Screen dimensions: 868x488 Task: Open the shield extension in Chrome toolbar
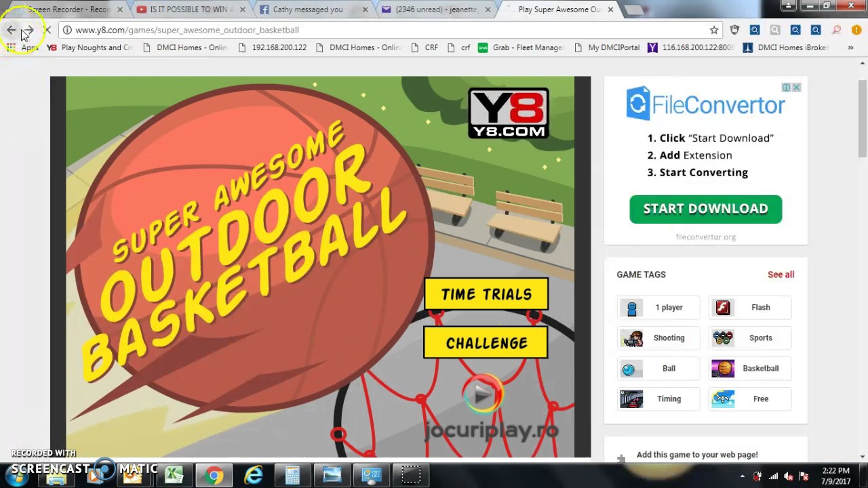(x=734, y=30)
